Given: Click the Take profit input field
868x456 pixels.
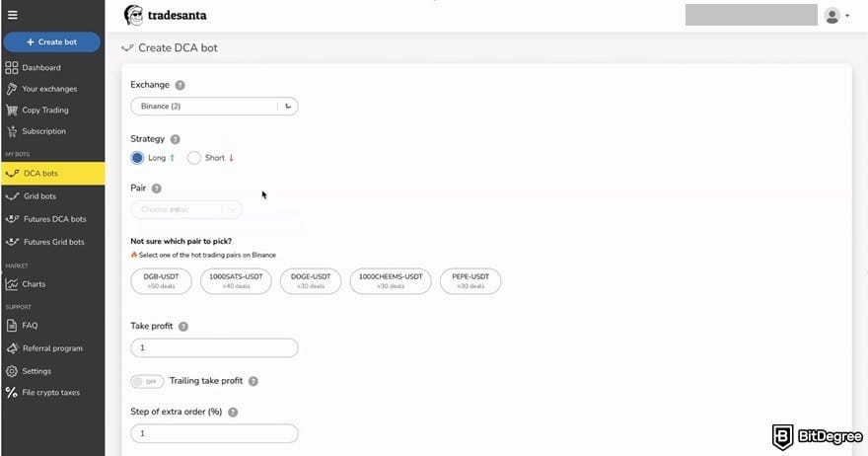Looking at the screenshot, I should click(214, 347).
